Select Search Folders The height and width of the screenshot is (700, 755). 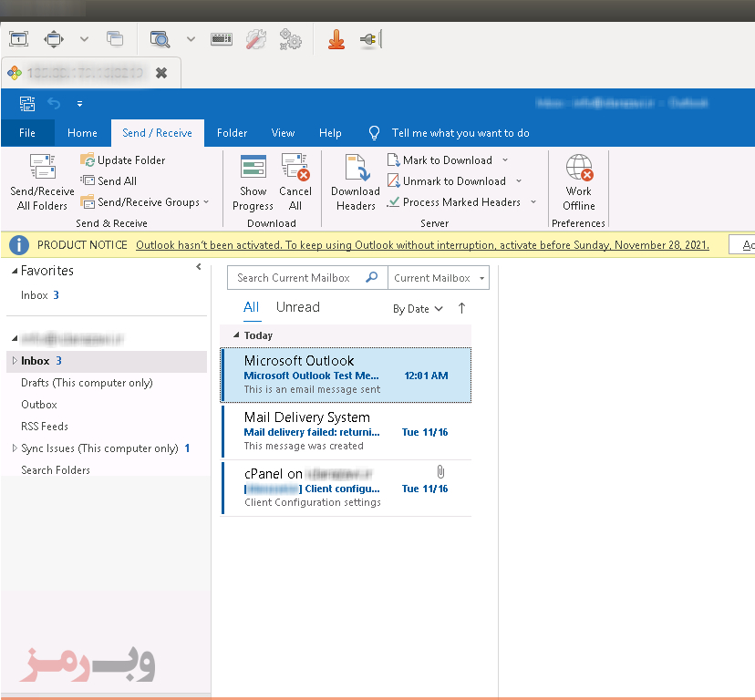click(x=56, y=470)
